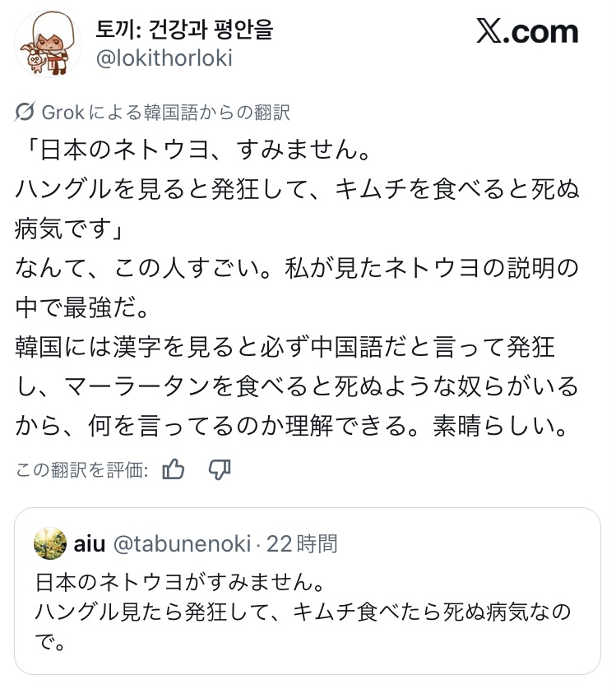The image size is (616, 693).
Task: Tap the aiu avatar in quoted post
Action: [x=50, y=543]
